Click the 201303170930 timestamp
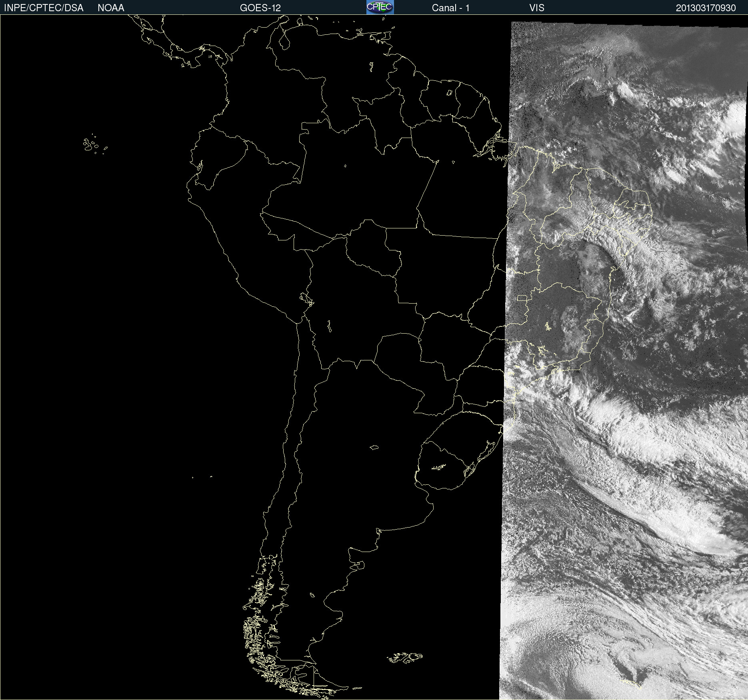Image resolution: width=748 pixels, height=700 pixels. point(706,8)
